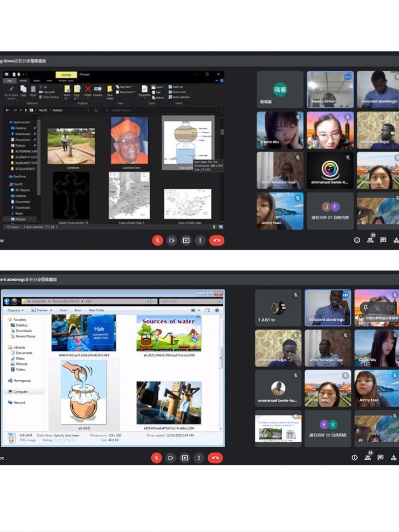Click New folder in Windows 7 Explorer toolbar

(97, 310)
